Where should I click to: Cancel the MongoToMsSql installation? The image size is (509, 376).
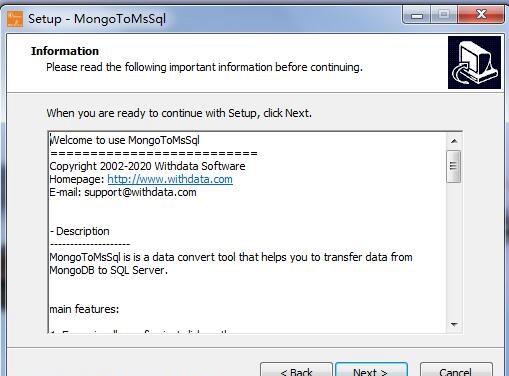455,369
